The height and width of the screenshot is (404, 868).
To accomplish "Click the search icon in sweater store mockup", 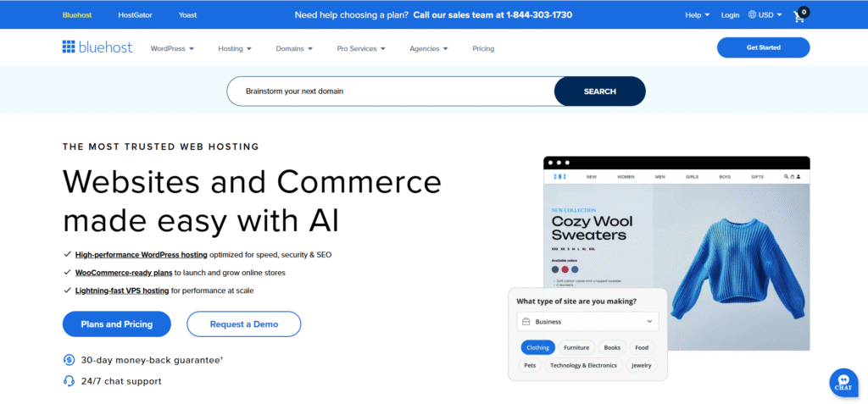I will click(x=786, y=177).
